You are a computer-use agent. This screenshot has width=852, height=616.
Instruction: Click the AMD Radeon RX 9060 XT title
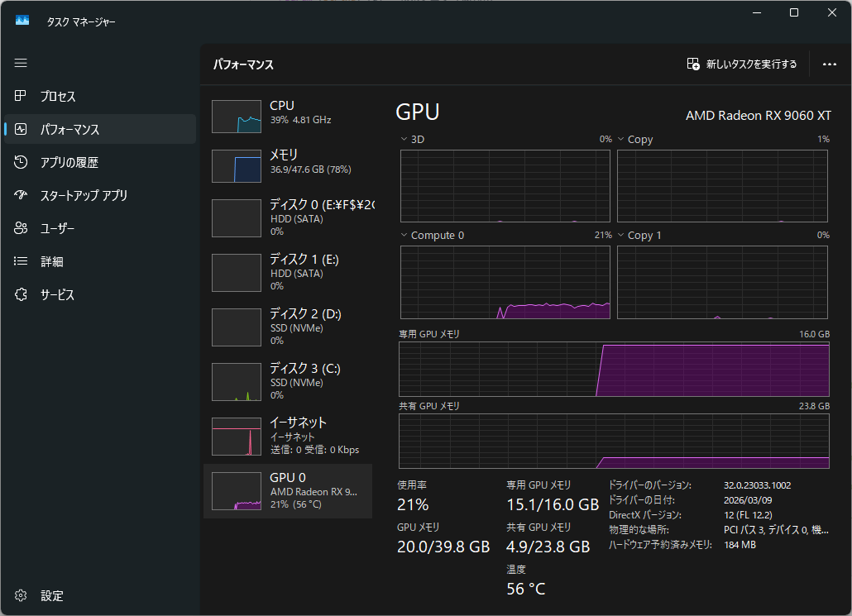click(x=759, y=115)
